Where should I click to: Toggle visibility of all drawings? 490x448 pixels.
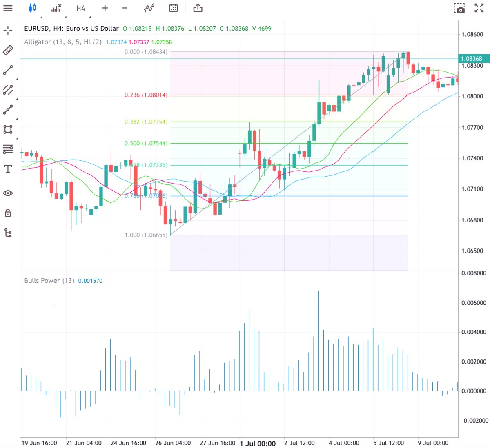coord(8,193)
